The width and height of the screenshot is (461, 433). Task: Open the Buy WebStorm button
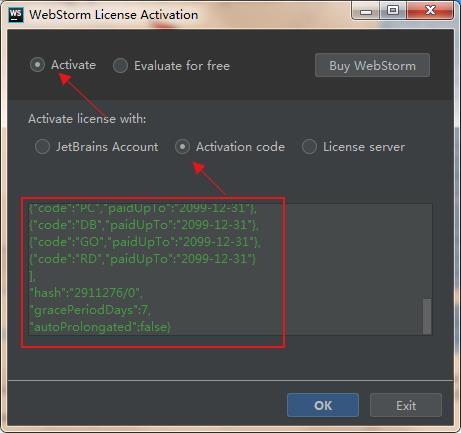[372, 65]
